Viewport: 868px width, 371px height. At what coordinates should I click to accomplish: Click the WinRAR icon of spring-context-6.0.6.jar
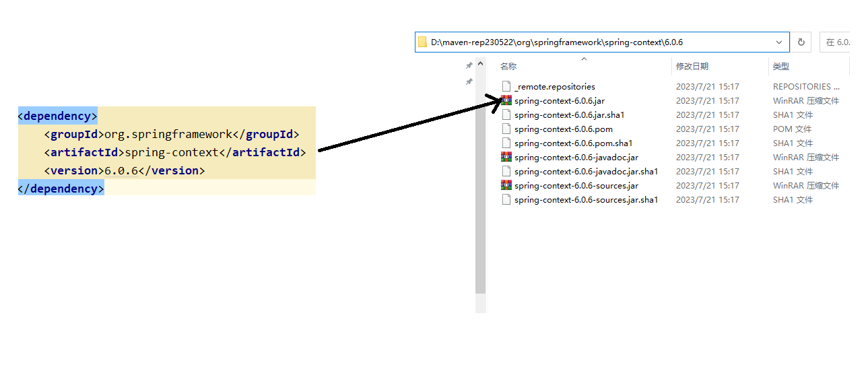(506, 100)
